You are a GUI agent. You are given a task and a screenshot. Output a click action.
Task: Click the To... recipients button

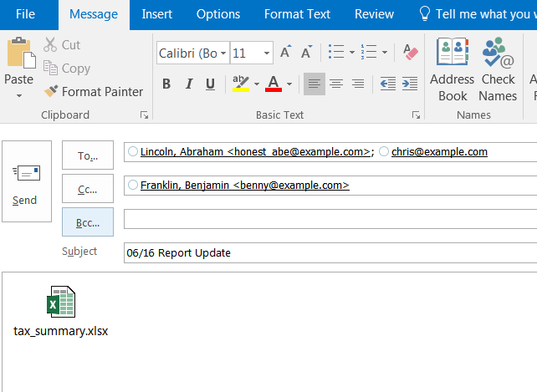[x=88, y=155]
